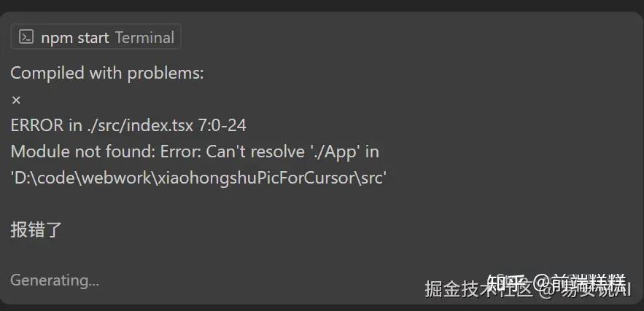Click the × symbol under Compiled with problems
The image size is (644, 311).
point(16,100)
